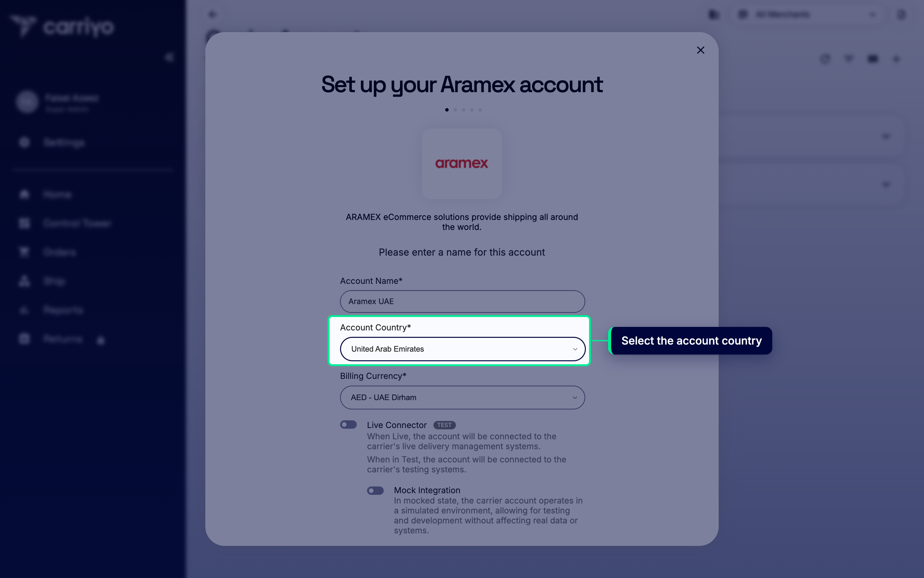The width and height of the screenshot is (924, 578).
Task: Click the Home icon in the sidebar
Action: point(24,195)
